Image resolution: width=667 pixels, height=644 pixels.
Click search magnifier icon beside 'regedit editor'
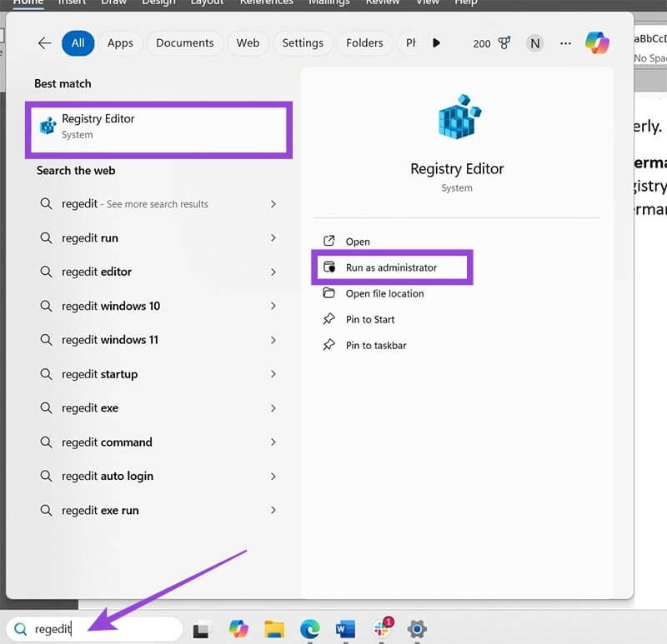pos(46,272)
